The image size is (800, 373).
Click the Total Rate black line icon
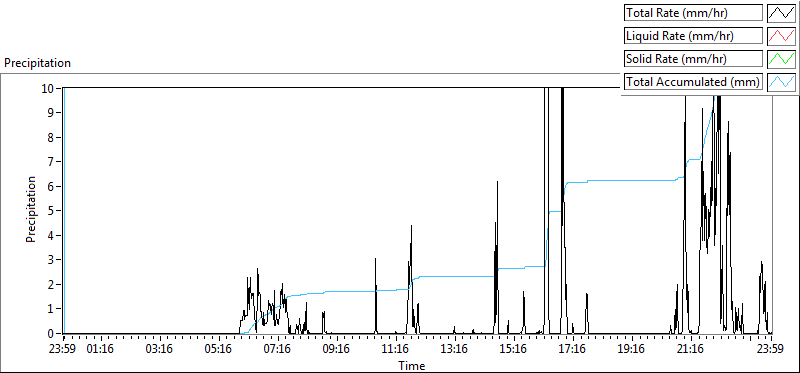[x=782, y=13]
